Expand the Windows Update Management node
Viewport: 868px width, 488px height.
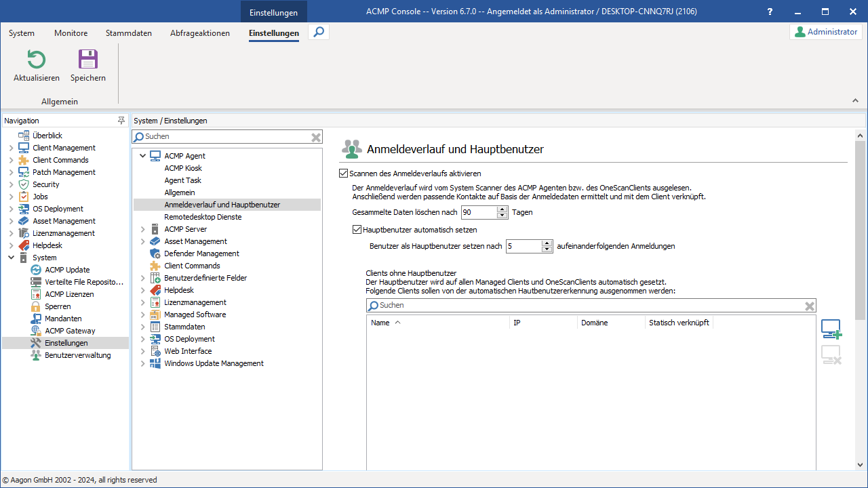[x=142, y=363]
